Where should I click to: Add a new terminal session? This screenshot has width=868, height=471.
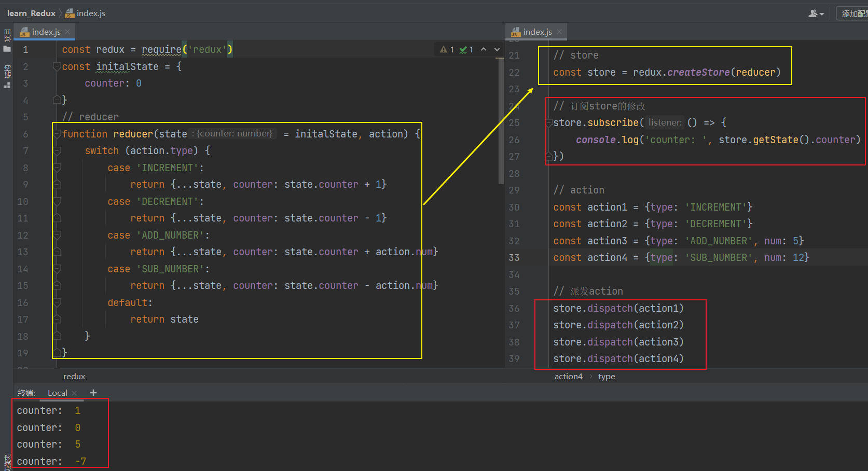(x=93, y=393)
